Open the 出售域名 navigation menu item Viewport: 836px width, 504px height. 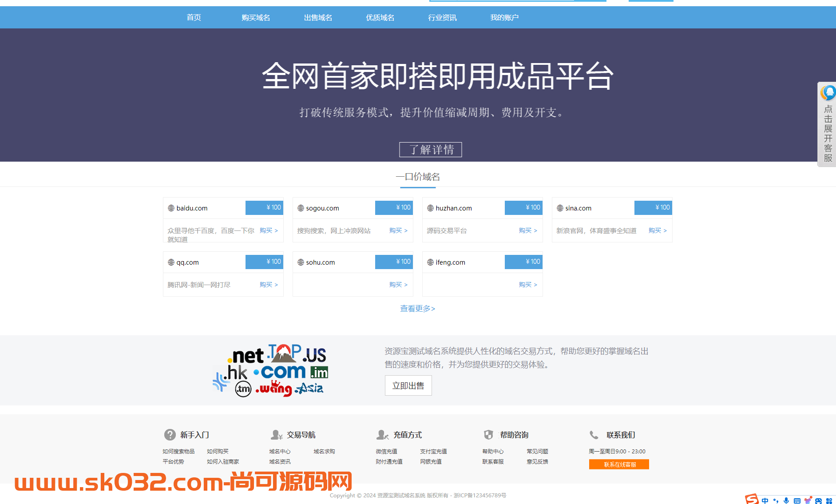[x=318, y=17]
